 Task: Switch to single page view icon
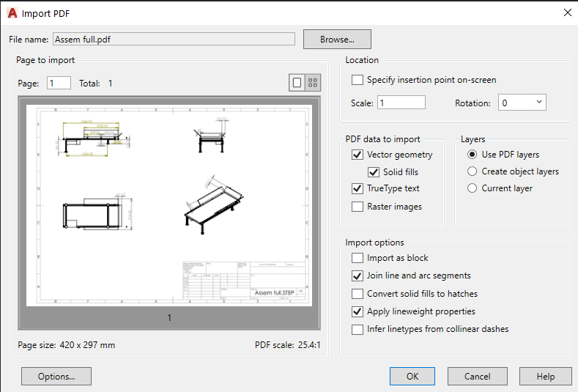coord(297,83)
